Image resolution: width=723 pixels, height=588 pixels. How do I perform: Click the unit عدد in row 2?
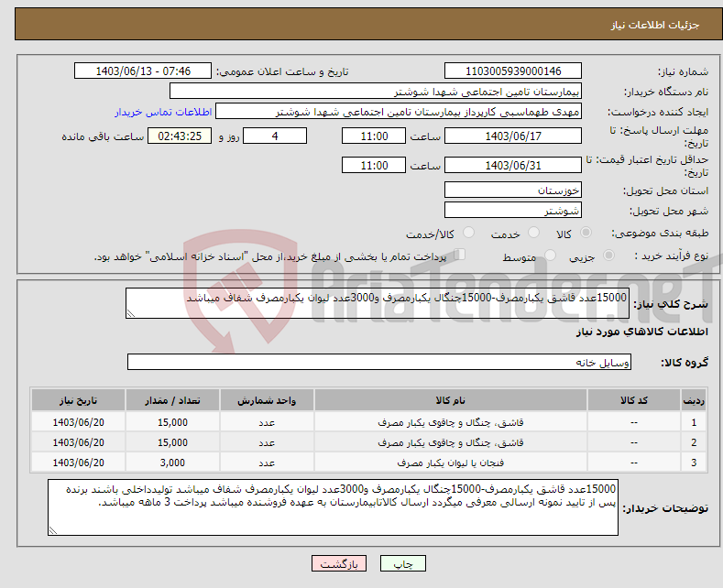coord(267,443)
